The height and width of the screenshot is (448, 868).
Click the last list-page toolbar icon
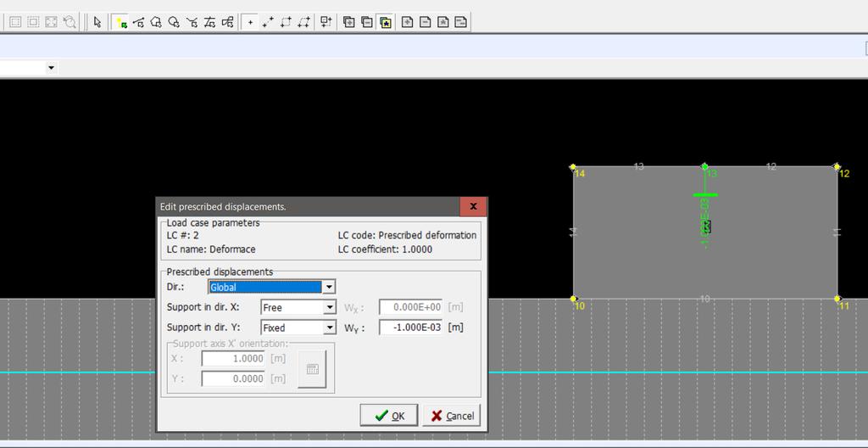coord(460,22)
